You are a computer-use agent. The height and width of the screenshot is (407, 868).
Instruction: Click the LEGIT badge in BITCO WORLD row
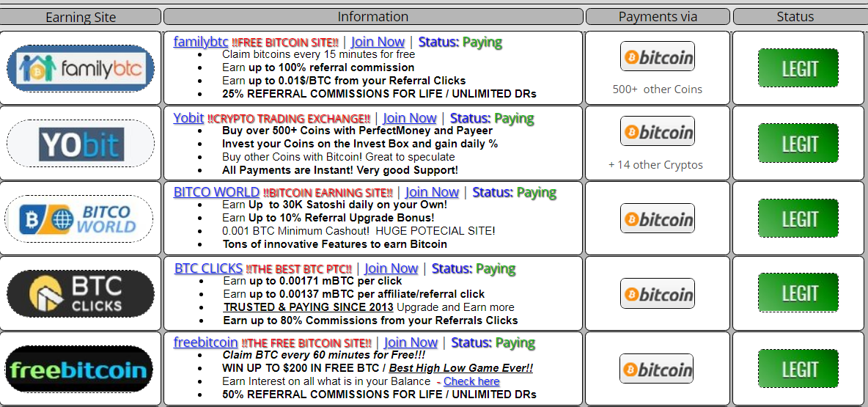pos(798,219)
